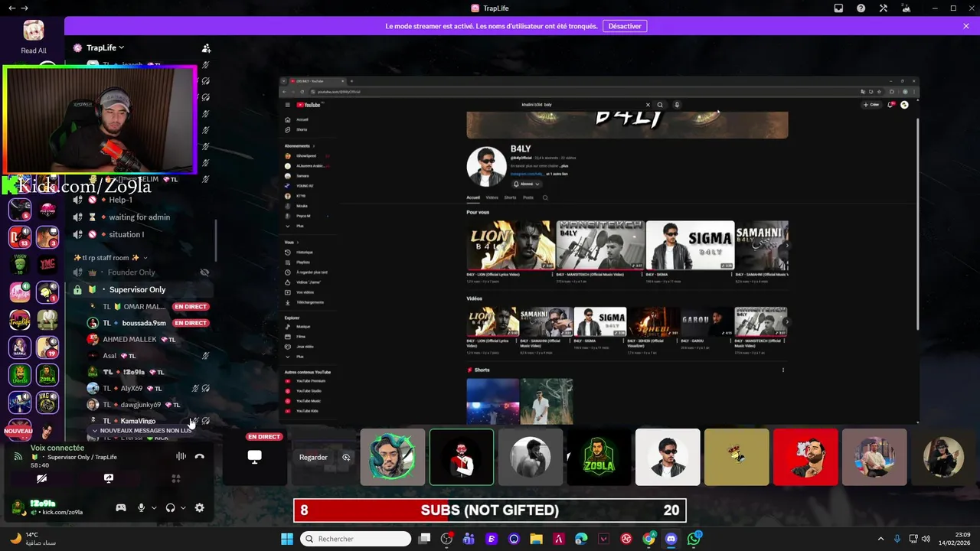980x551 pixels.
Task: Toggle microphone mute in user panel
Action: (141, 507)
